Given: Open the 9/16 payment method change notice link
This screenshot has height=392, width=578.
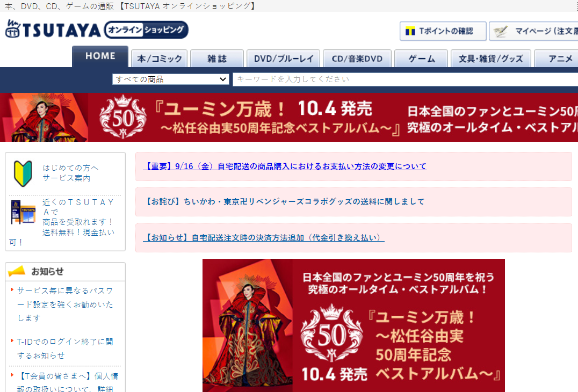Looking at the screenshot, I should [x=284, y=166].
